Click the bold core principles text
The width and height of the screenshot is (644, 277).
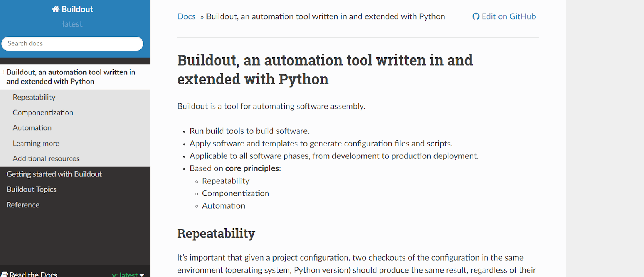pyautogui.click(x=252, y=168)
